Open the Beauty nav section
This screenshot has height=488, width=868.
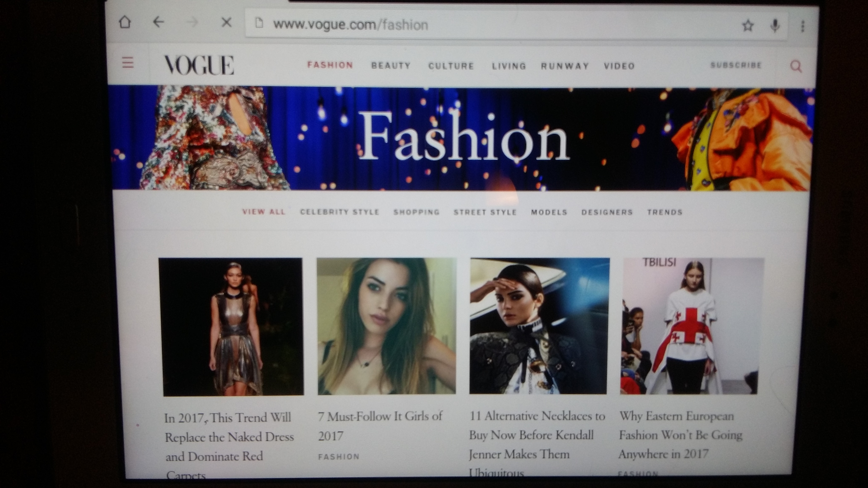click(x=391, y=66)
